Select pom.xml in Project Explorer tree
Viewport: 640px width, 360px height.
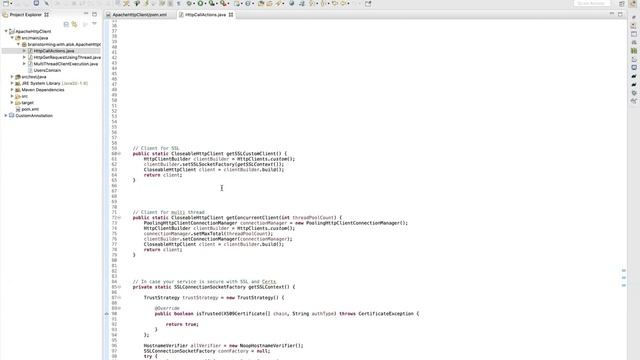pos(30,109)
